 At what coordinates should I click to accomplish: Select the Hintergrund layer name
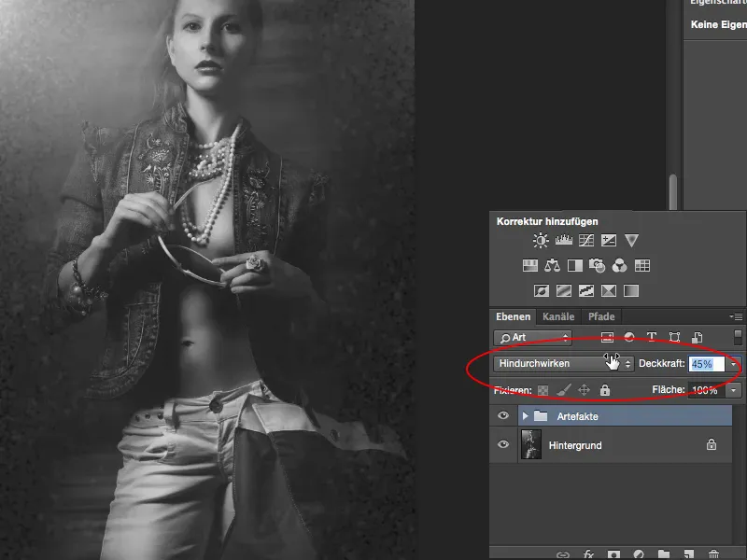tap(575, 445)
